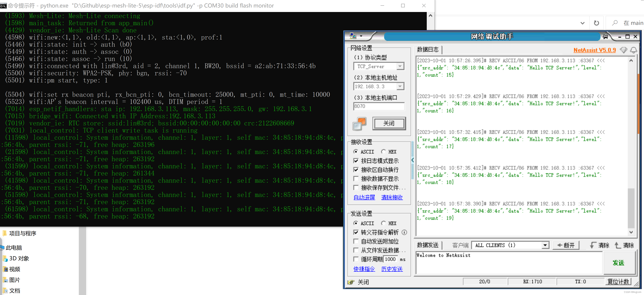Click the diamond icon beside NetAssist V5.0.9
Image resolution: width=644 pixels, height=295 pixels.
(x=624, y=50)
